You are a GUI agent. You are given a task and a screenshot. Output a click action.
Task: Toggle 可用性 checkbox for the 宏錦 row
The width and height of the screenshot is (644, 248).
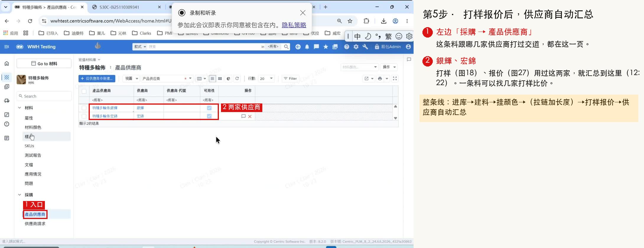(x=209, y=116)
